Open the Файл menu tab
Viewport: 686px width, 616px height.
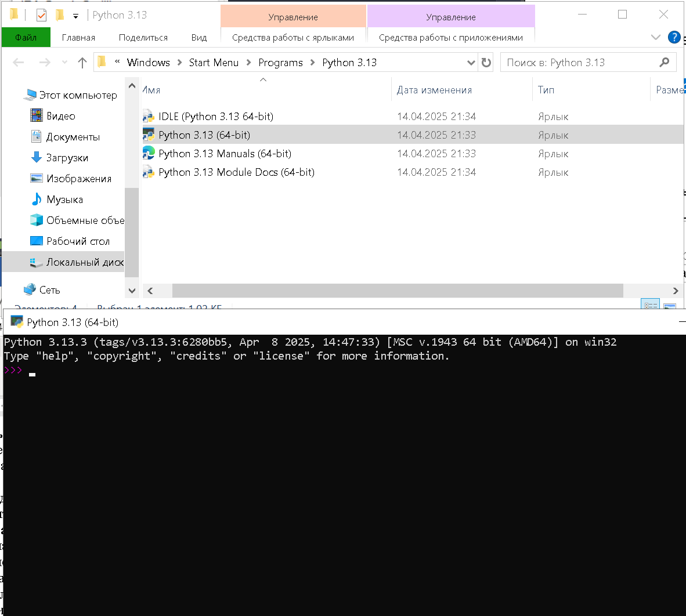tap(26, 37)
